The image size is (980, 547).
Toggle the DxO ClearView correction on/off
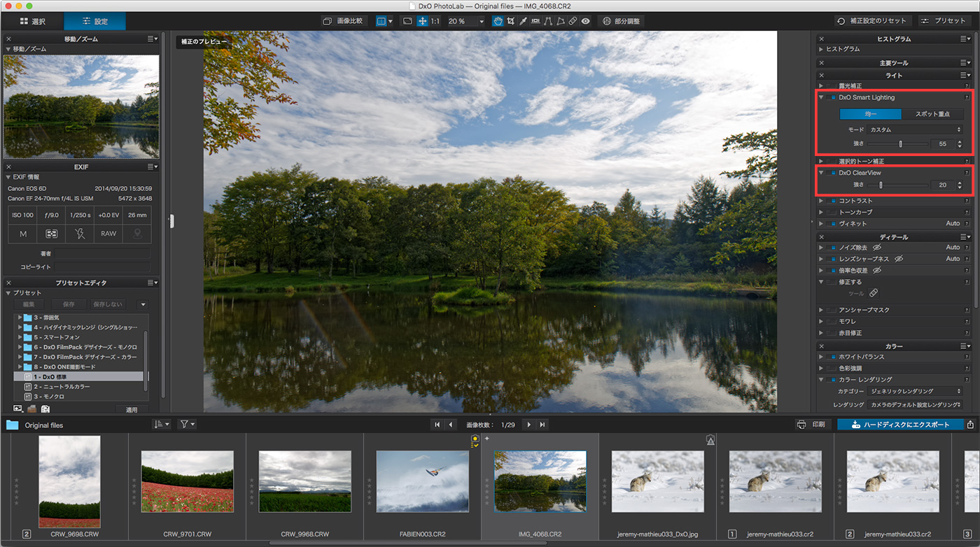[831, 173]
